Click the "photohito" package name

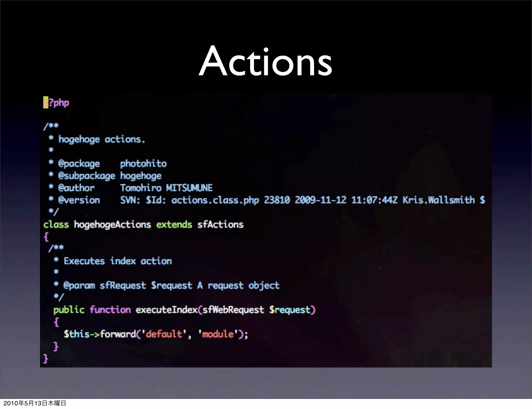coord(143,164)
